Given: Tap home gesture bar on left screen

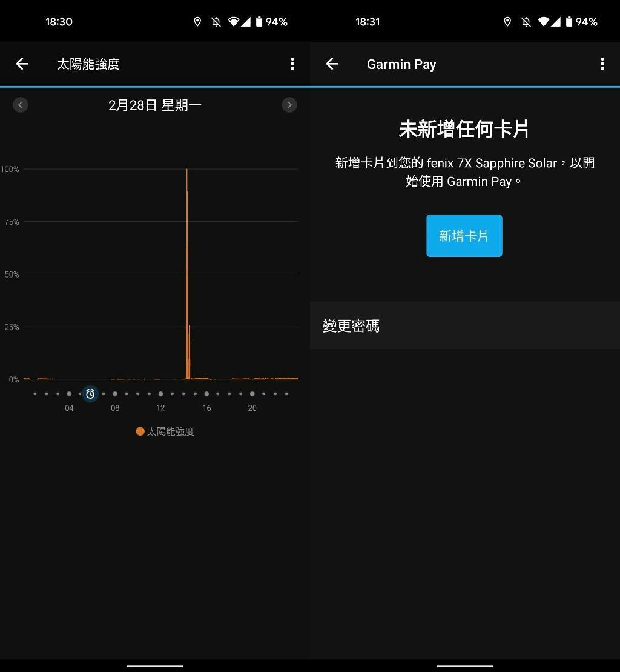Looking at the screenshot, I should click(155, 666).
